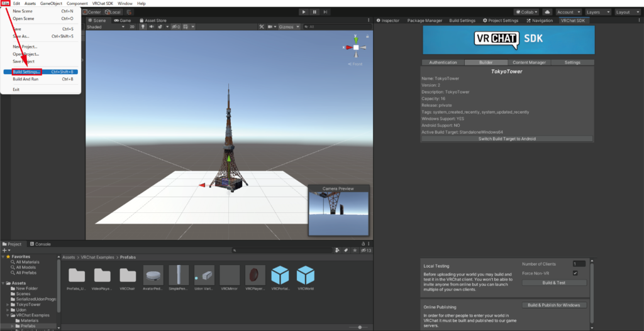
Task: Toggle the 2D view mode button
Action: (132, 26)
